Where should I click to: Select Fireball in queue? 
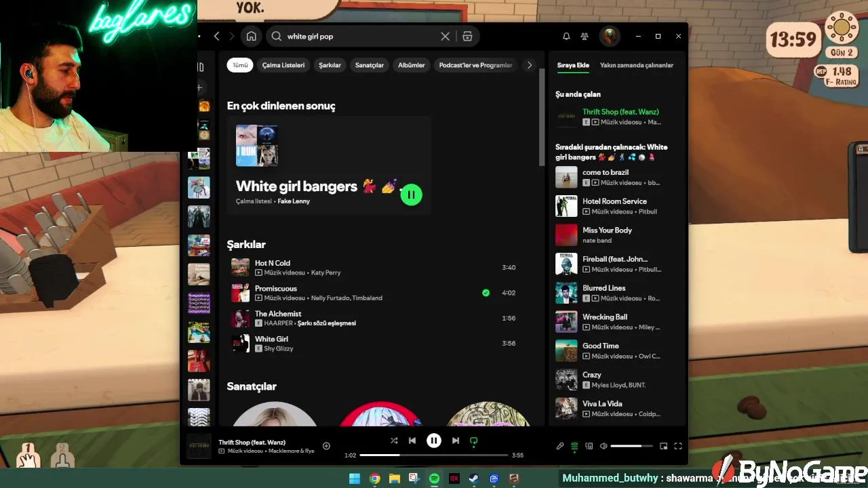pos(617,264)
